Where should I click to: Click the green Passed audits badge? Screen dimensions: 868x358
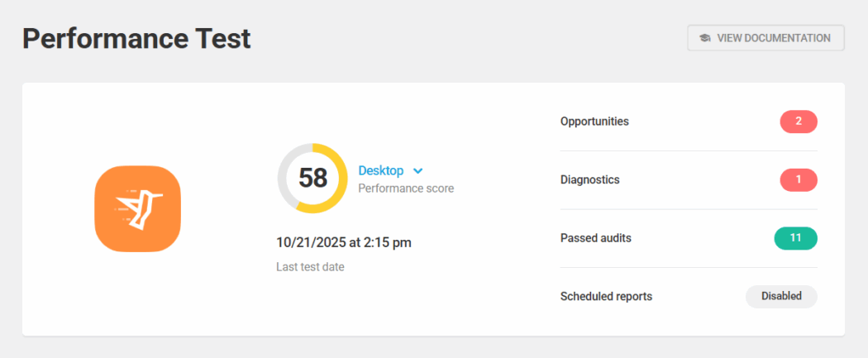795,238
